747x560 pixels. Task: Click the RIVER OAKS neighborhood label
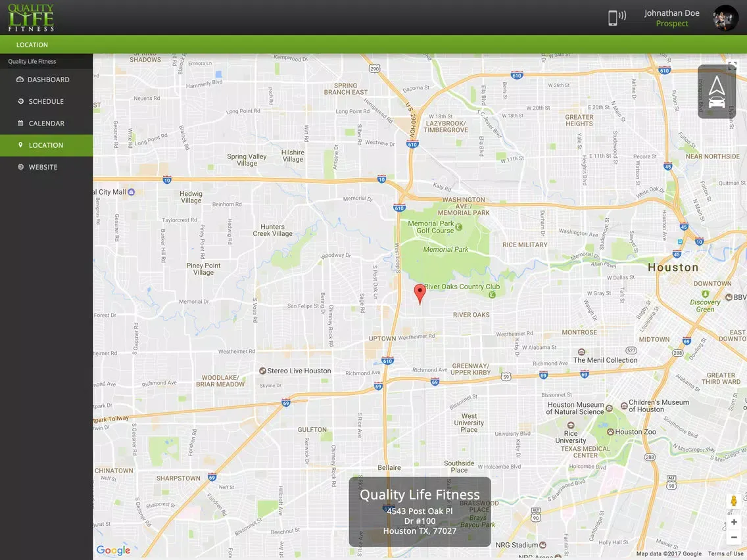click(x=471, y=315)
